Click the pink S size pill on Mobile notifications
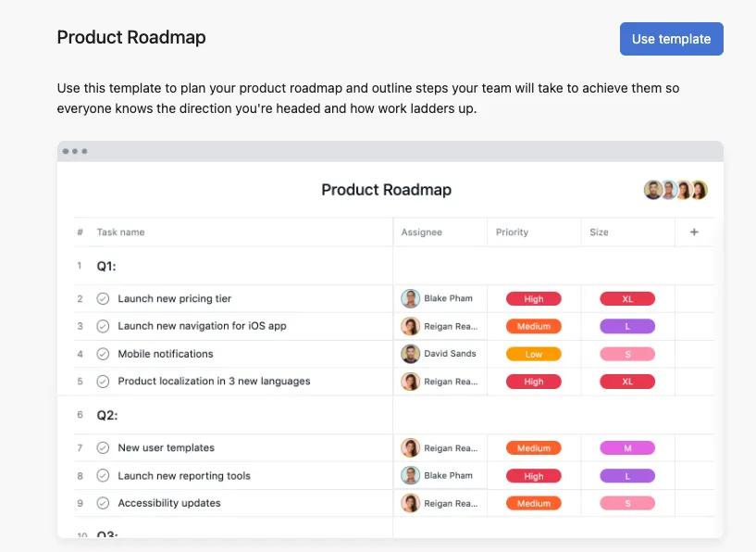The height and width of the screenshot is (552, 756). tap(627, 354)
